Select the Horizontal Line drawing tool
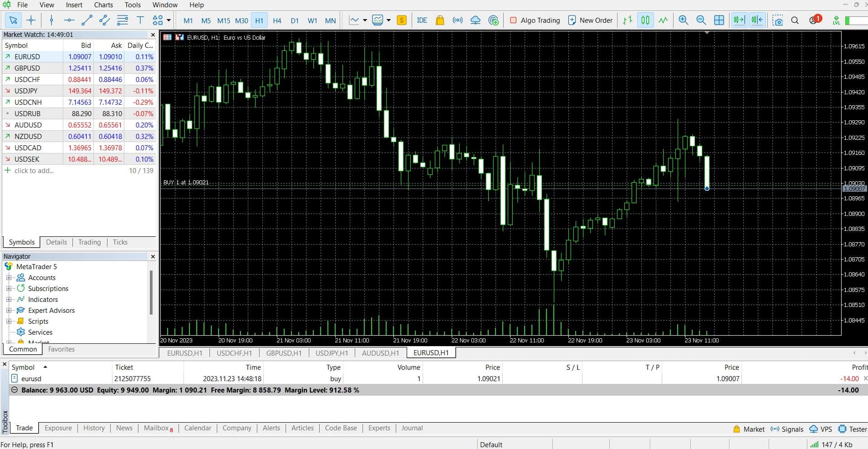The image size is (868, 449). pos(68,20)
